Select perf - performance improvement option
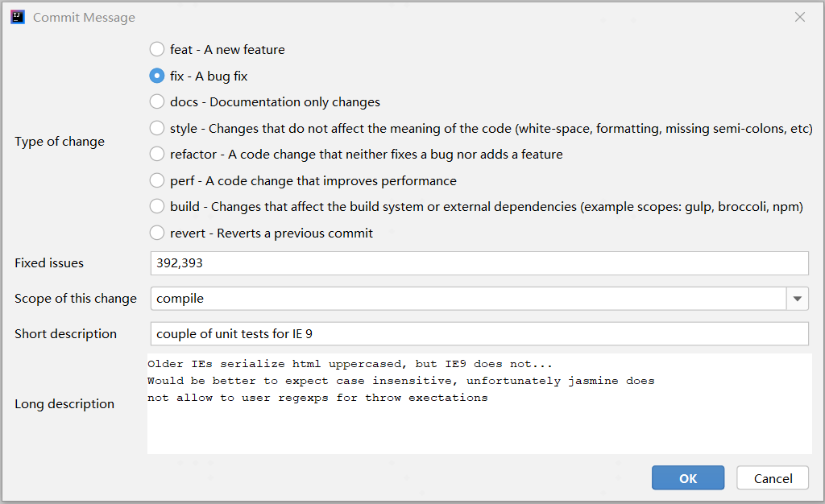Image resolution: width=825 pixels, height=504 pixels. [x=157, y=181]
